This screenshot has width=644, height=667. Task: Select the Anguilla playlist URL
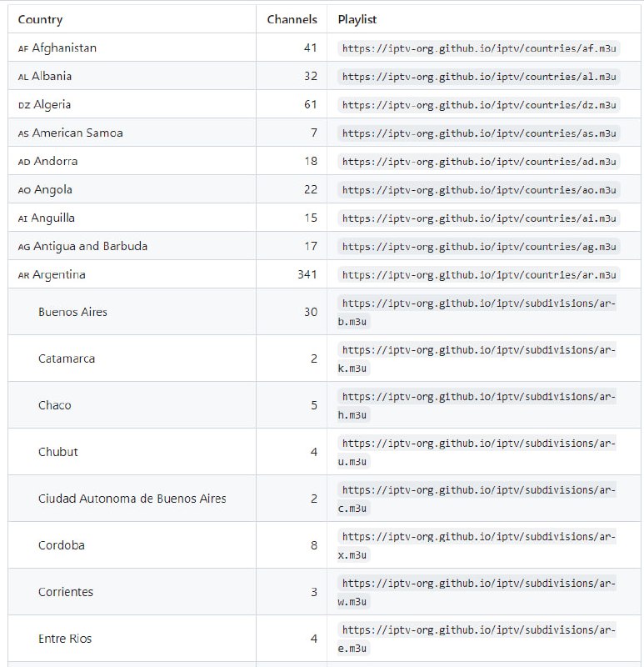point(479,218)
